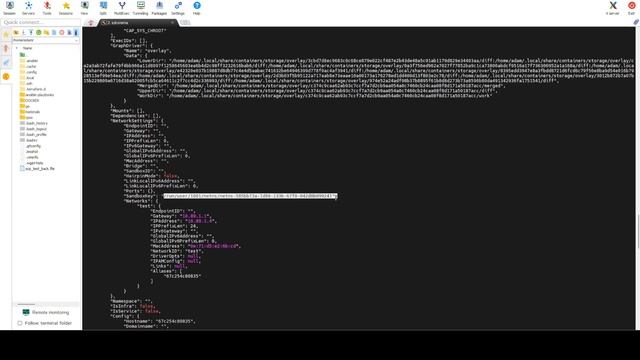Click the Remote monitoring button
Screen dimensions: 640x360
(x=46, y=312)
